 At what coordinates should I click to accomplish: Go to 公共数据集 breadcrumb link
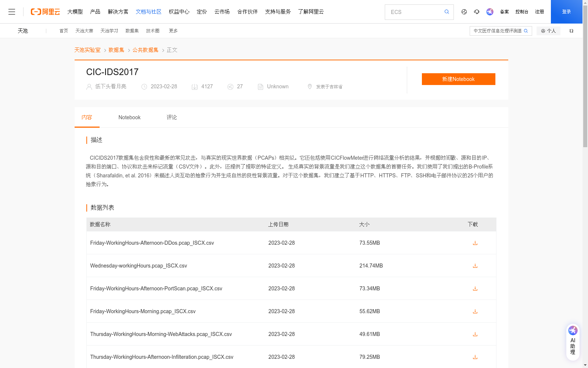point(145,50)
